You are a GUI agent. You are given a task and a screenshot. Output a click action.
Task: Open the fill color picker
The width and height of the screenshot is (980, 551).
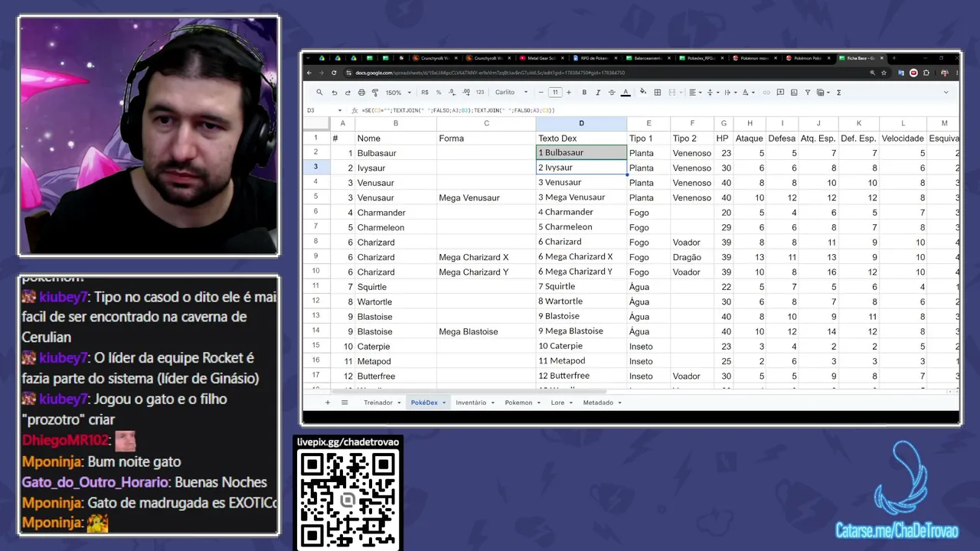point(643,93)
